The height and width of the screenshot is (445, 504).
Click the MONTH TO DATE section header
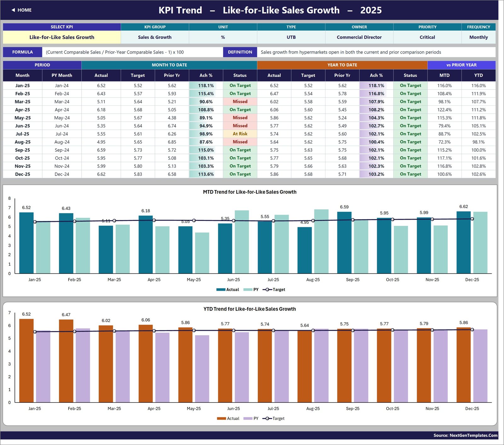(x=169, y=65)
